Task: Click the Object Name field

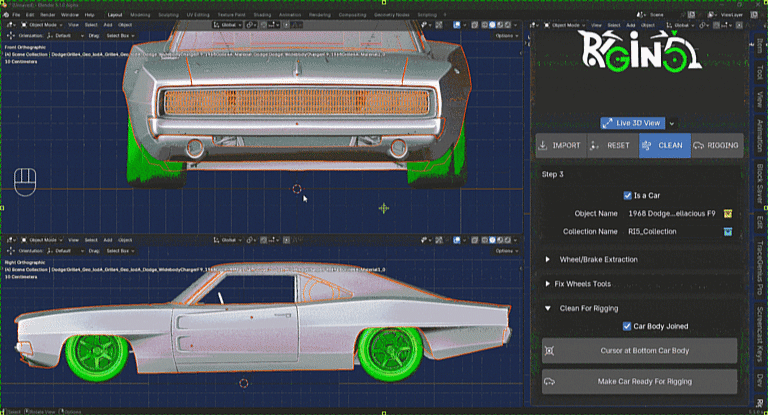Action: tap(672, 214)
